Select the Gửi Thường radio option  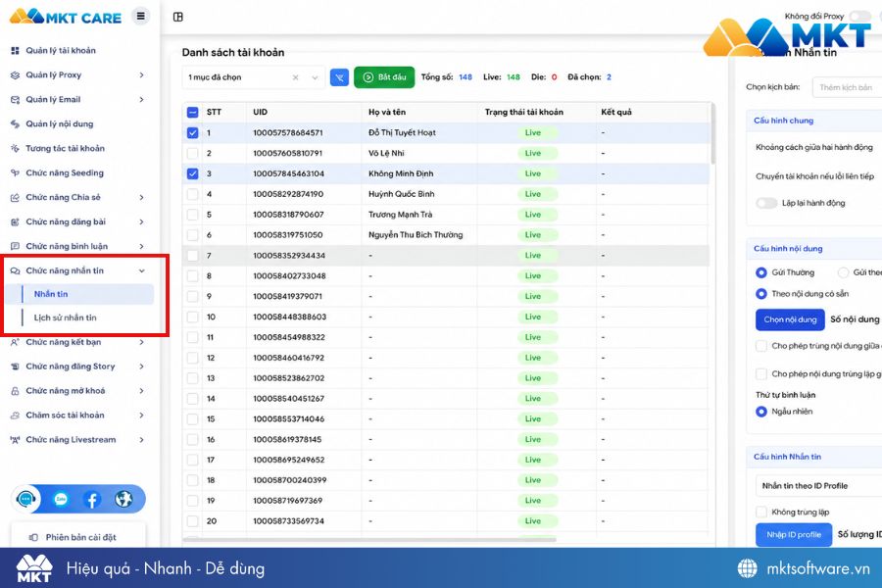tap(761, 272)
